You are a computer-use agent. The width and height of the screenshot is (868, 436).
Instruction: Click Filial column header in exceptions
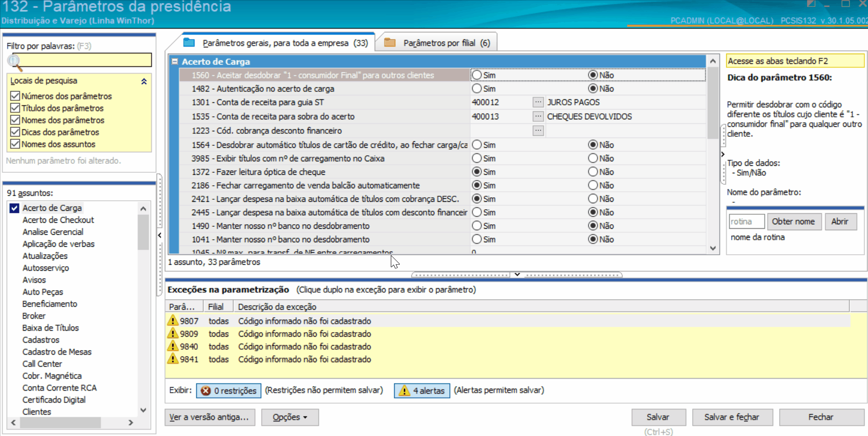tap(218, 307)
